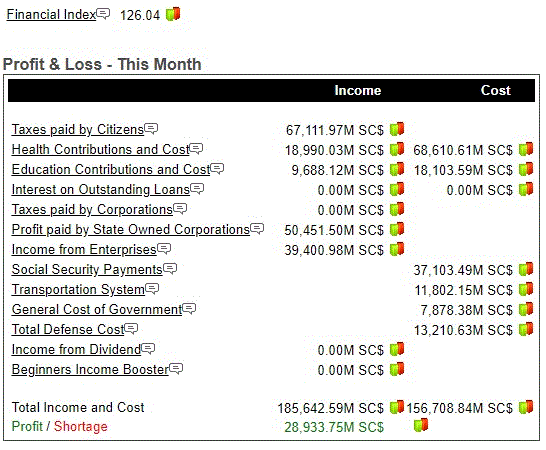Screen dimensions: 546x450
Task: Click the comment icon next to Financial Index
Action: [x=103, y=14]
